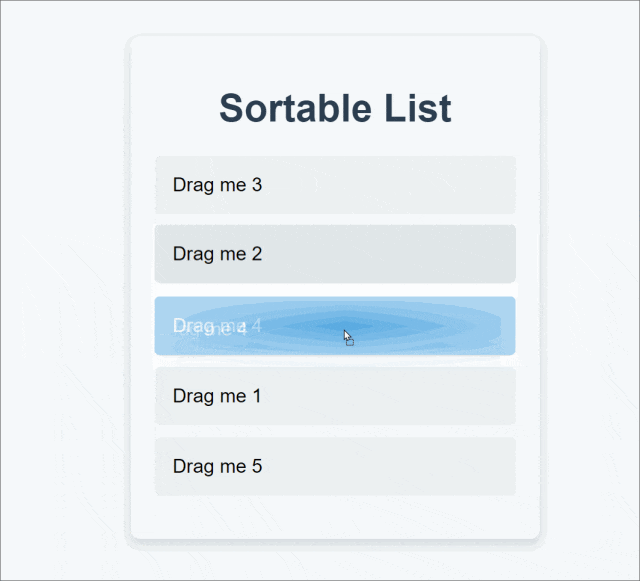Click the item currently being dragged
The image size is (640, 581).
tap(335, 326)
